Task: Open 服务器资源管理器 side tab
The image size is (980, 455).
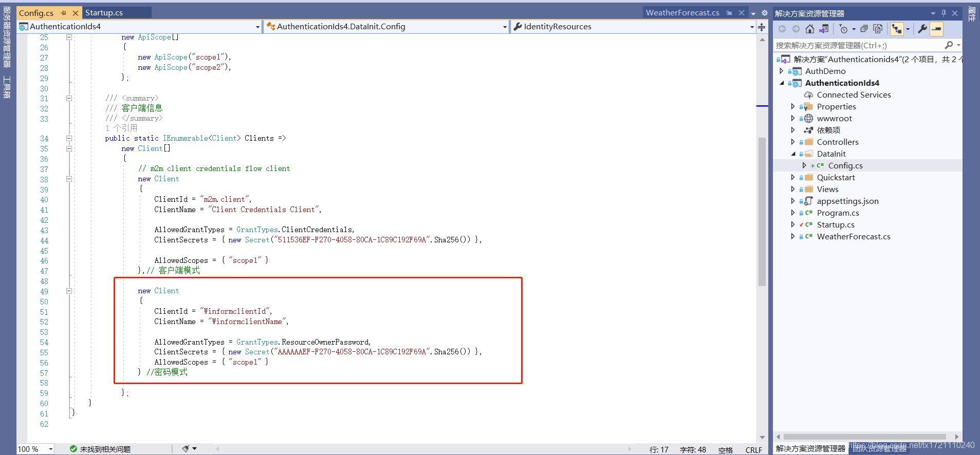Action: tap(7, 37)
